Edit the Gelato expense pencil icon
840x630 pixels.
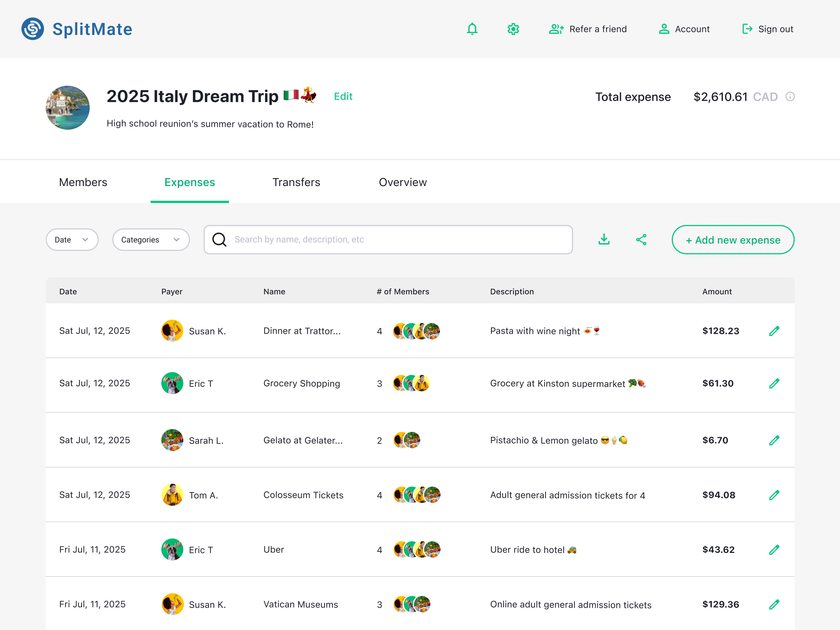(x=774, y=441)
